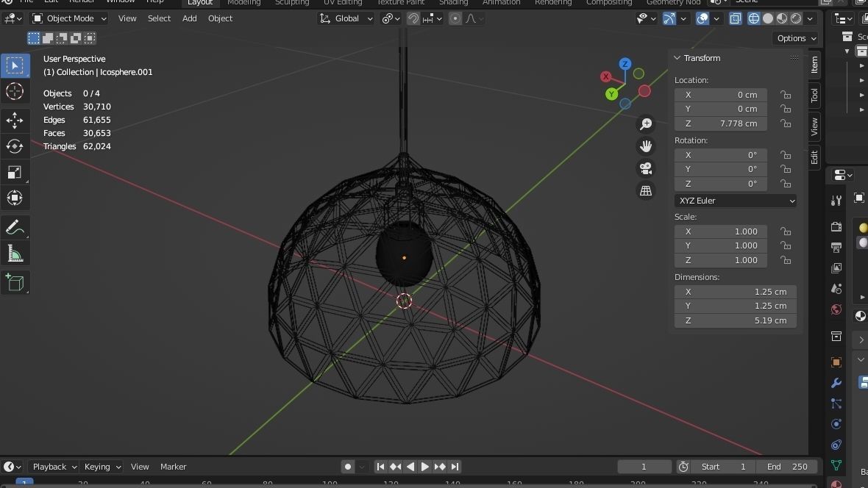This screenshot has width=868, height=488.
Task: Jump to the start frame
Action: [x=380, y=467]
